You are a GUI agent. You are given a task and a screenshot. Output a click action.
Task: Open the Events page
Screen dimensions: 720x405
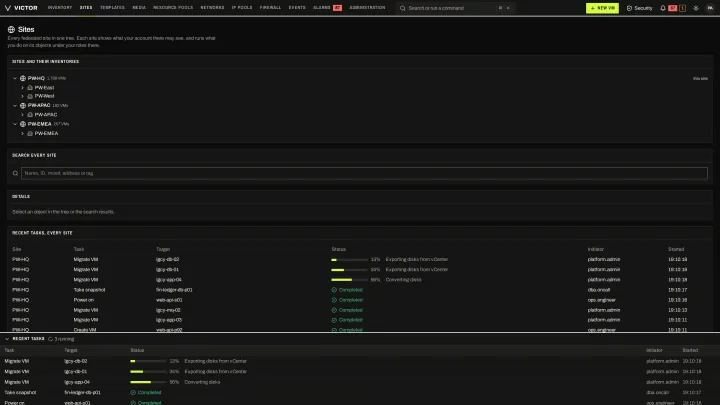pos(297,8)
